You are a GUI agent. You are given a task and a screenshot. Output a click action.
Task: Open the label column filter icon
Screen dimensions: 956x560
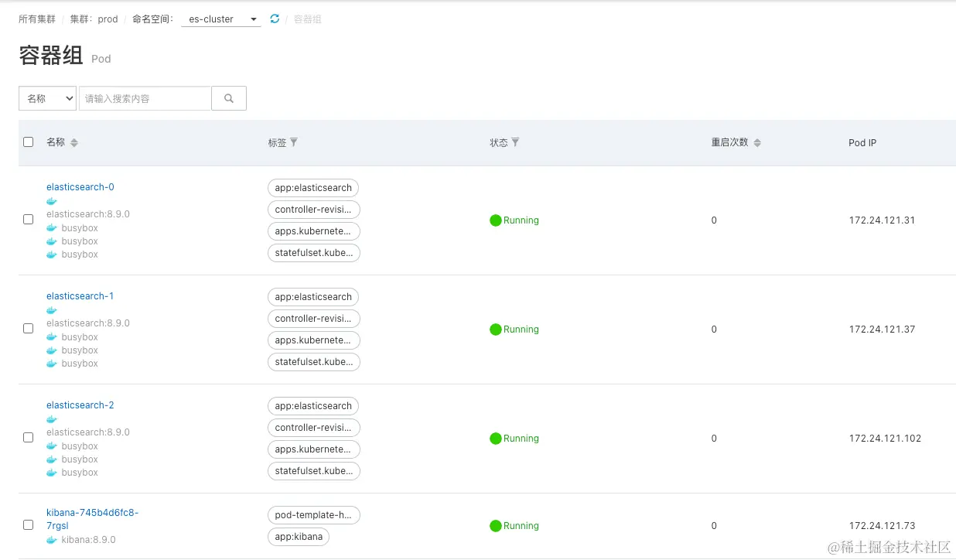(x=294, y=142)
